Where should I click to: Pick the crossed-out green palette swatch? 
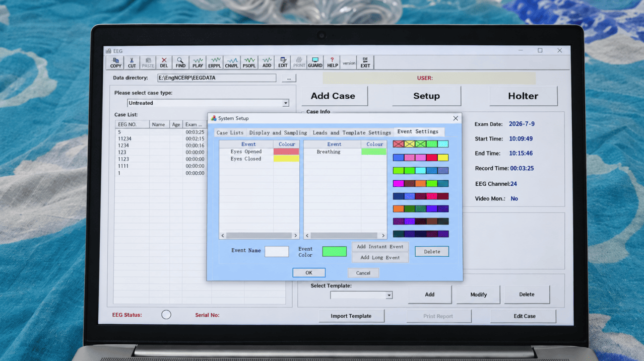point(421,144)
